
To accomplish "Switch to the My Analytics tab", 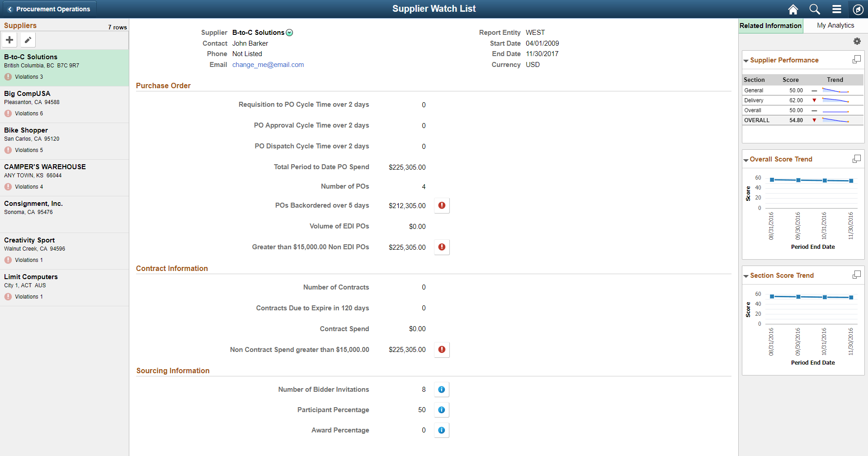I will tap(835, 25).
